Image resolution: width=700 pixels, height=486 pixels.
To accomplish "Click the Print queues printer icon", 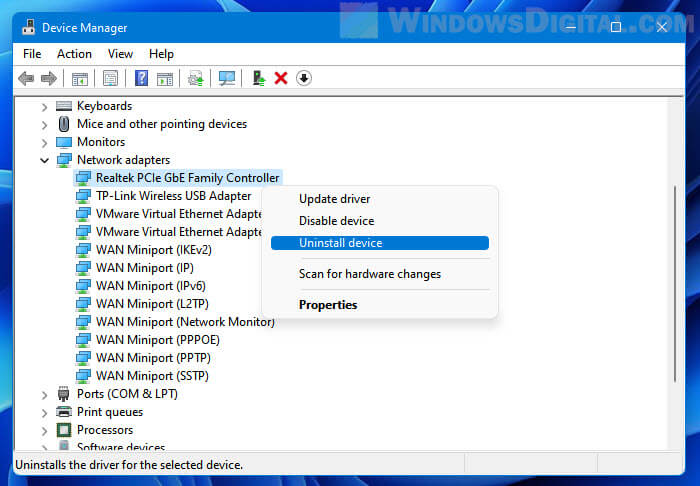I will point(64,412).
